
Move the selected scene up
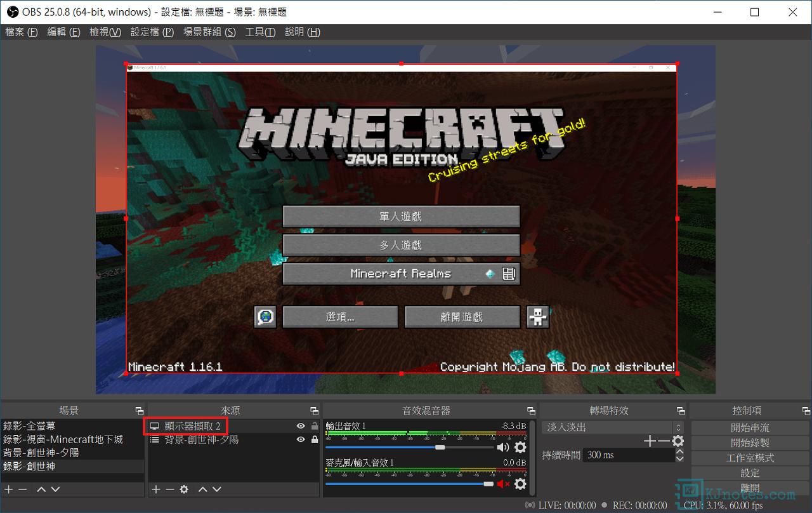pyautogui.click(x=41, y=490)
